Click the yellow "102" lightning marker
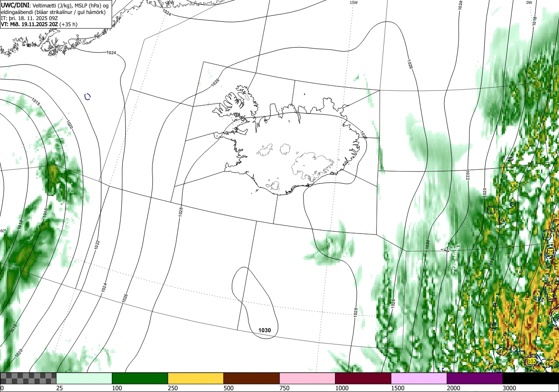The width and height of the screenshot is (559, 392). 531,361
